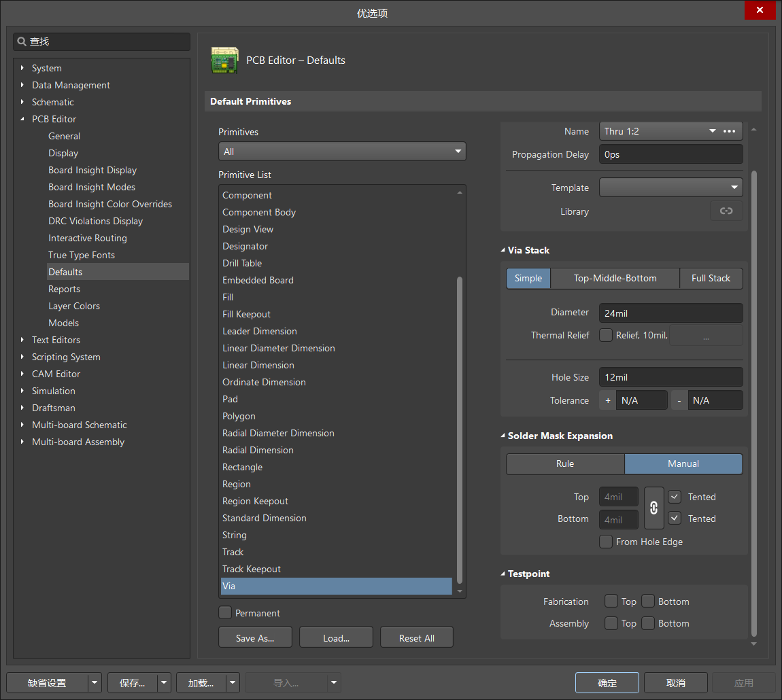
Task: Uncheck Tented for the Bottom solder mask
Action: pyautogui.click(x=674, y=518)
